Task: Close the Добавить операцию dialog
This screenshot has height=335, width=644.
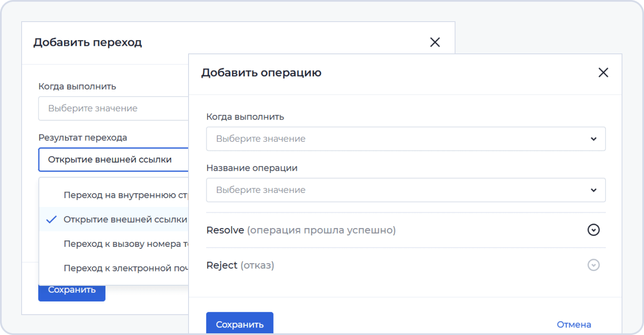Action: pyautogui.click(x=603, y=73)
